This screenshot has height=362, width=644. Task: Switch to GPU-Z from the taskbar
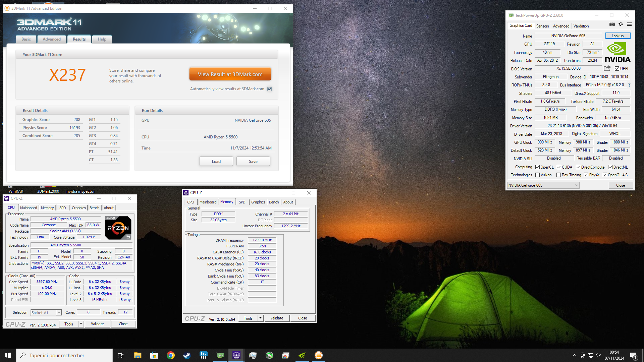[x=220, y=355]
